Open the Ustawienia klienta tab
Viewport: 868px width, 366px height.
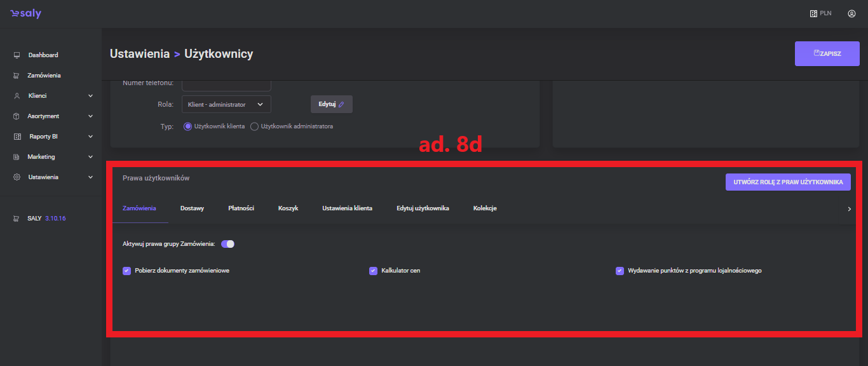[347, 208]
